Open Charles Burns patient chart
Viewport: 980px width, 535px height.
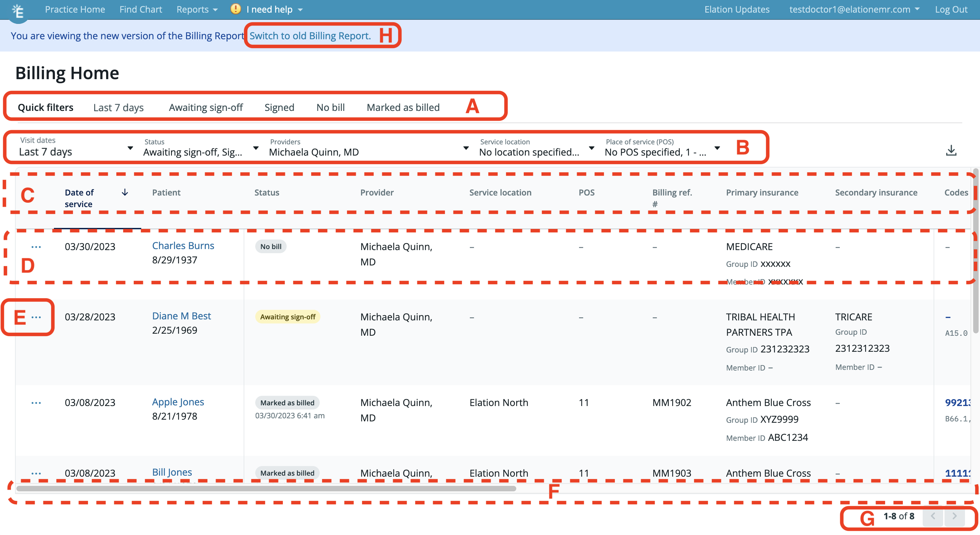click(x=183, y=245)
